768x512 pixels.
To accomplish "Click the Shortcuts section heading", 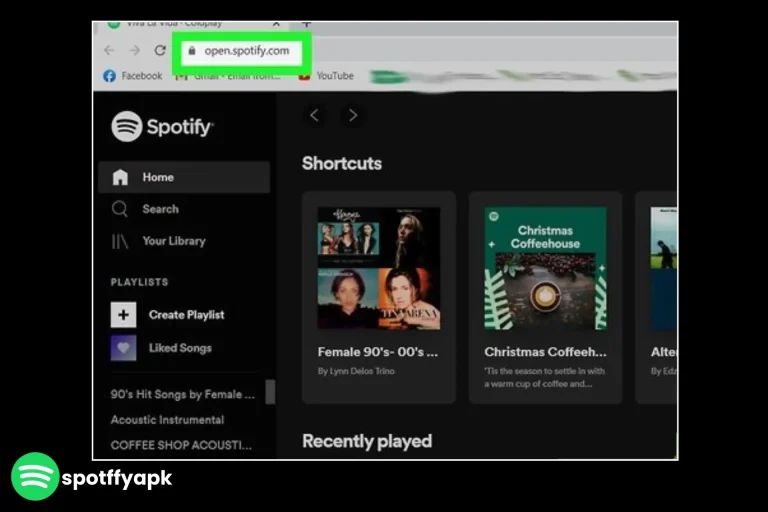I will [x=342, y=163].
